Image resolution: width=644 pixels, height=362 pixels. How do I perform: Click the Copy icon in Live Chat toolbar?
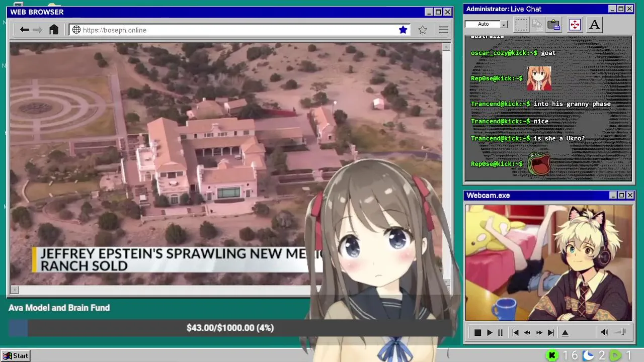(537, 25)
